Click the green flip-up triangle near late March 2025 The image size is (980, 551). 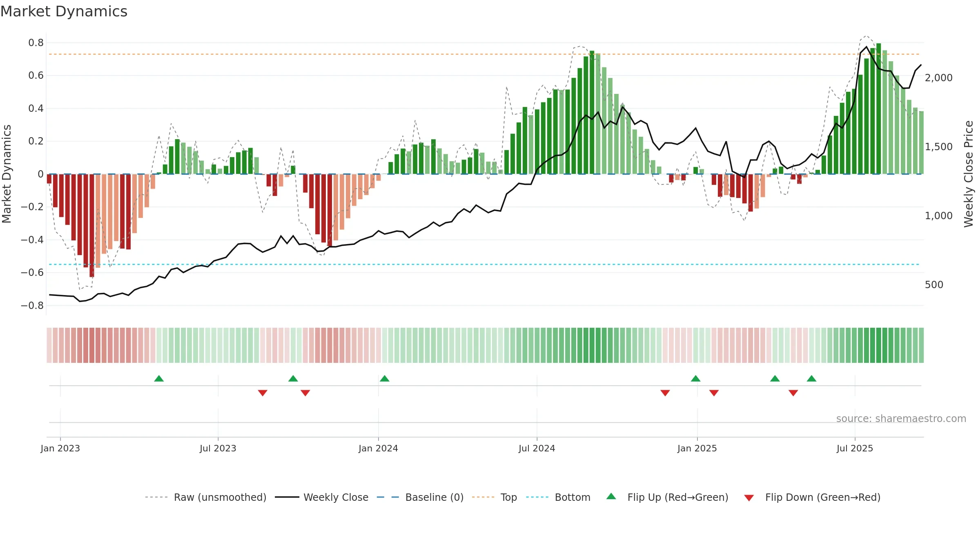click(775, 378)
